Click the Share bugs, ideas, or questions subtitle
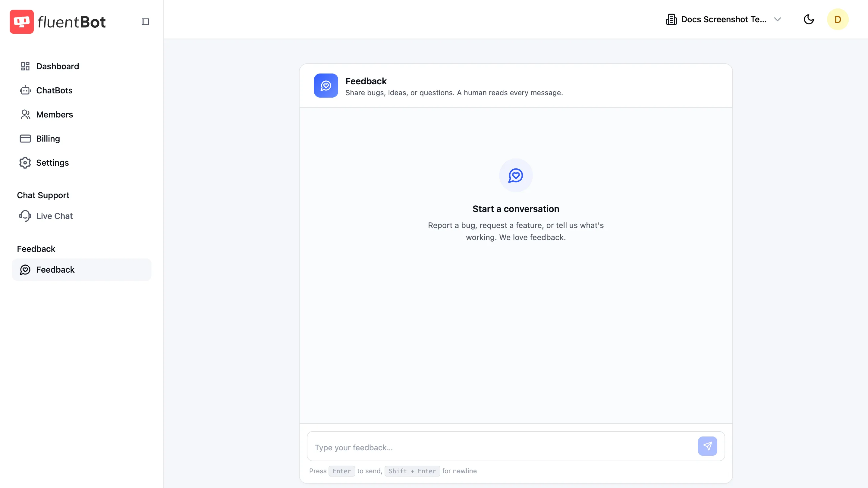This screenshot has height=488, width=868. (x=454, y=92)
